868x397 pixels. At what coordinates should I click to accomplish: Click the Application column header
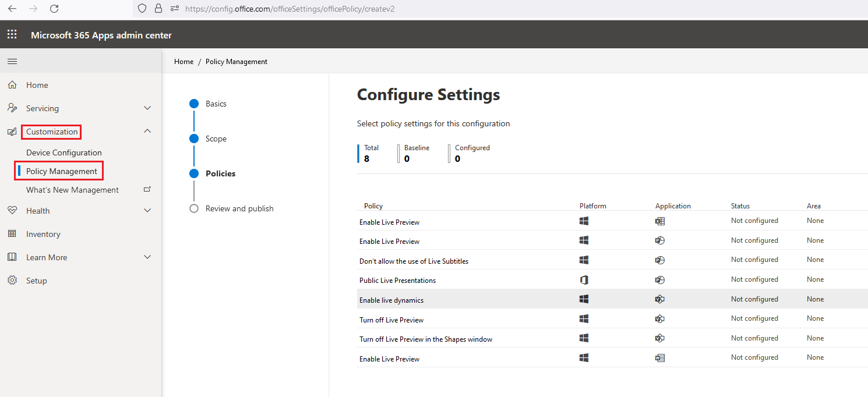[673, 206]
